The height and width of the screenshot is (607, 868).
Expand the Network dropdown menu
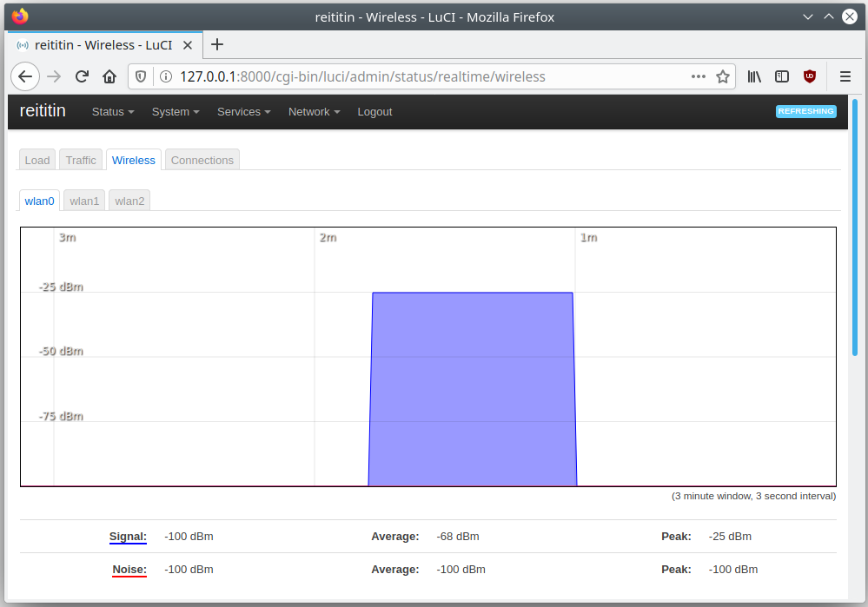314,112
